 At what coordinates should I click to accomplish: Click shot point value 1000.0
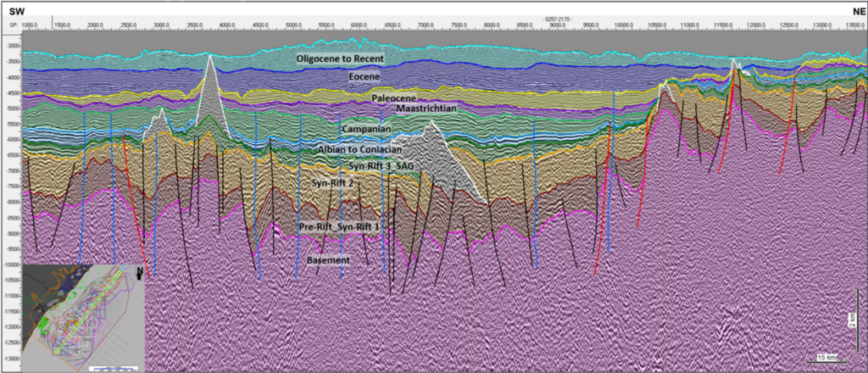(x=30, y=25)
